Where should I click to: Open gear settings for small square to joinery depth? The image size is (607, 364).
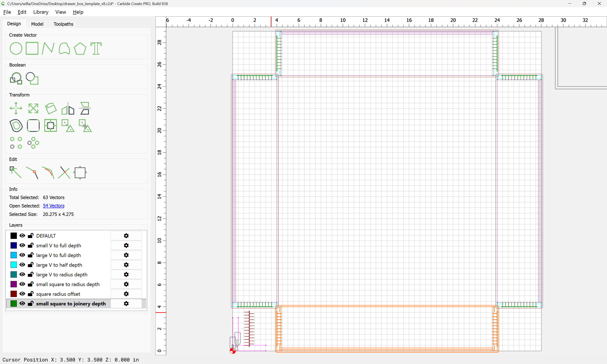(126, 303)
